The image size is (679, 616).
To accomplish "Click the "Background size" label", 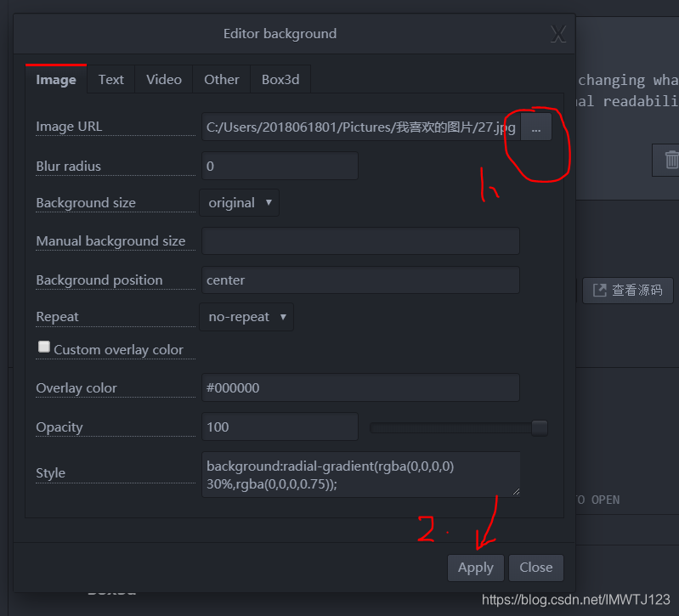I will [x=86, y=202].
